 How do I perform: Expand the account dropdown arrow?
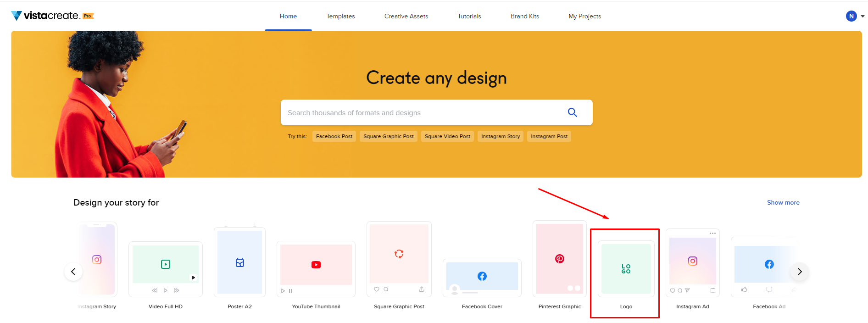[862, 16]
